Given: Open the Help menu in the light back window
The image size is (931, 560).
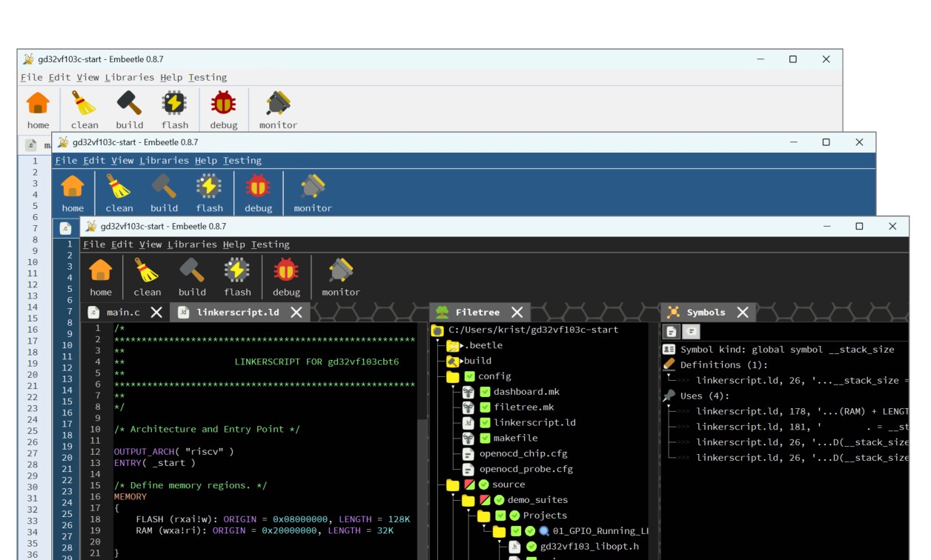Looking at the screenshot, I should click(171, 77).
